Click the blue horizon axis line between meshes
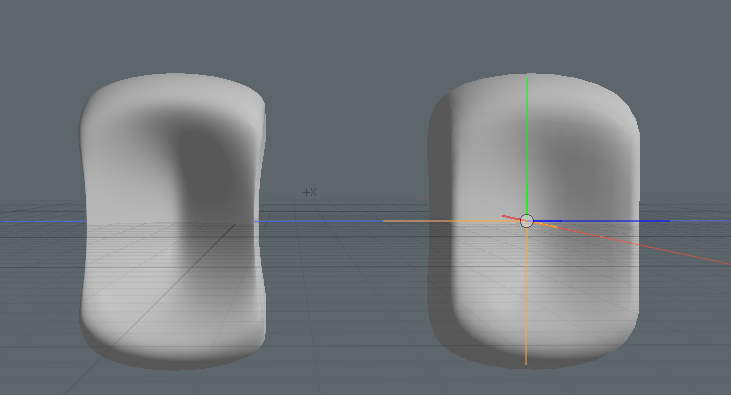The height and width of the screenshot is (395, 731). point(319,221)
